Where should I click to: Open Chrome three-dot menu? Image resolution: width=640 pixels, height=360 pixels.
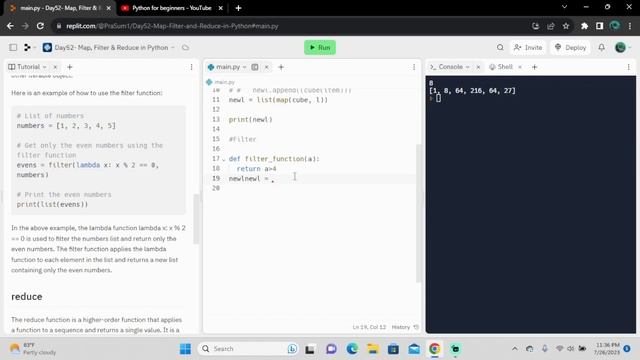(x=630, y=26)
